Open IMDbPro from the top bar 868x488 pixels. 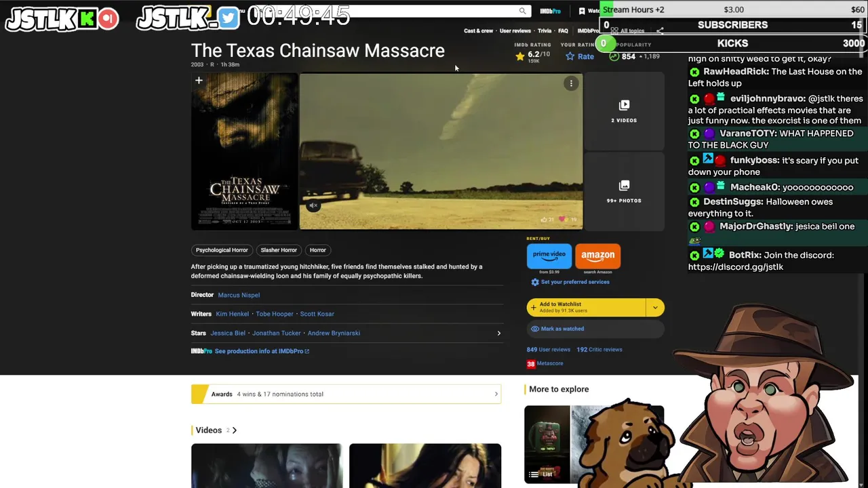550,11
